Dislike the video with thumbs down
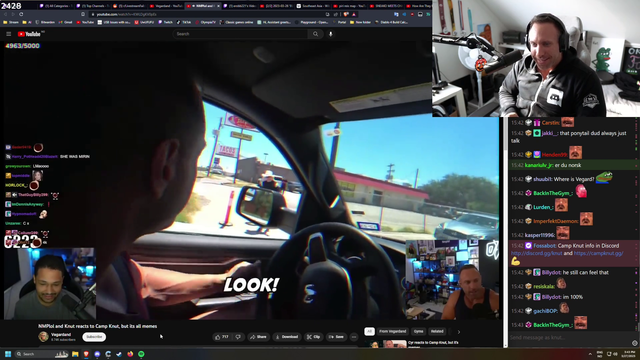 click(238, 337)
